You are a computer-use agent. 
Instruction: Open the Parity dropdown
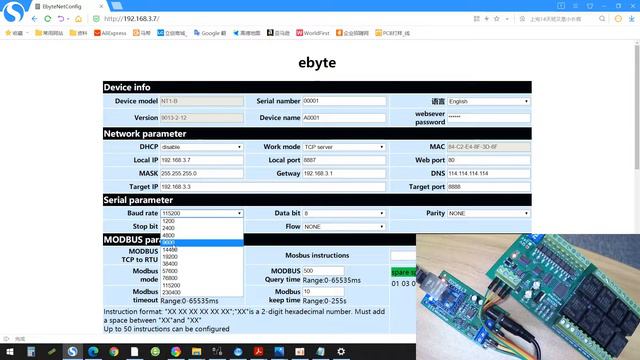[x=489, y=213]
